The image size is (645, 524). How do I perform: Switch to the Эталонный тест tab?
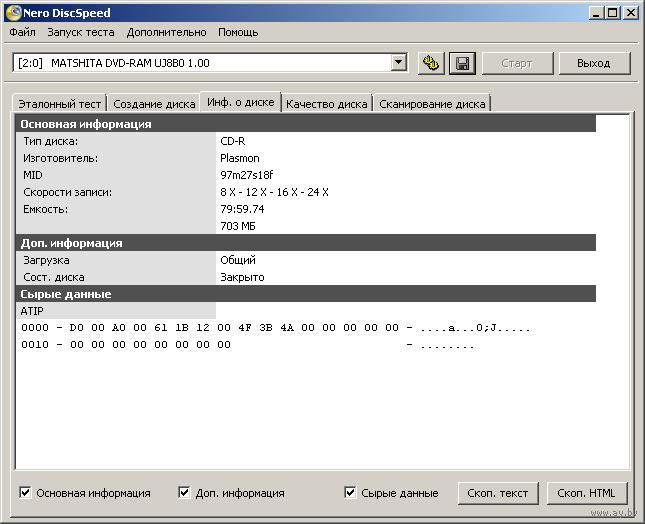pyautogui.click(x=60, y=104)
